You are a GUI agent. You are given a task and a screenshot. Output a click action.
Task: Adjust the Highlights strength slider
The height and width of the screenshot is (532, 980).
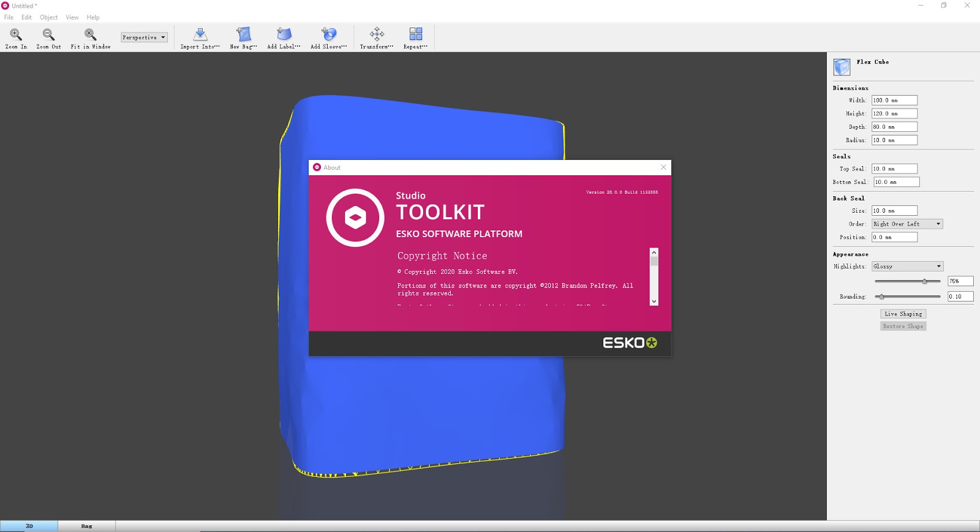click(924, 281)
